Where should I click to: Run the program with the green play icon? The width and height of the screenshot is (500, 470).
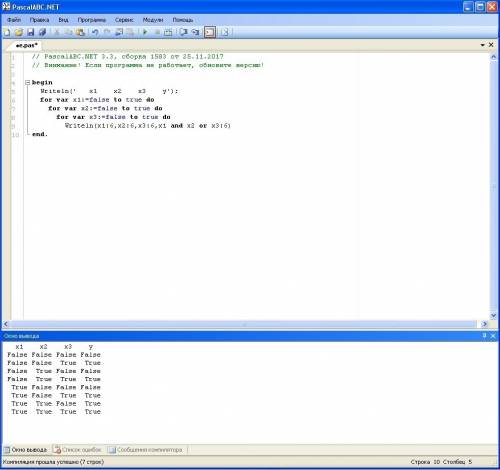point(145,32)
